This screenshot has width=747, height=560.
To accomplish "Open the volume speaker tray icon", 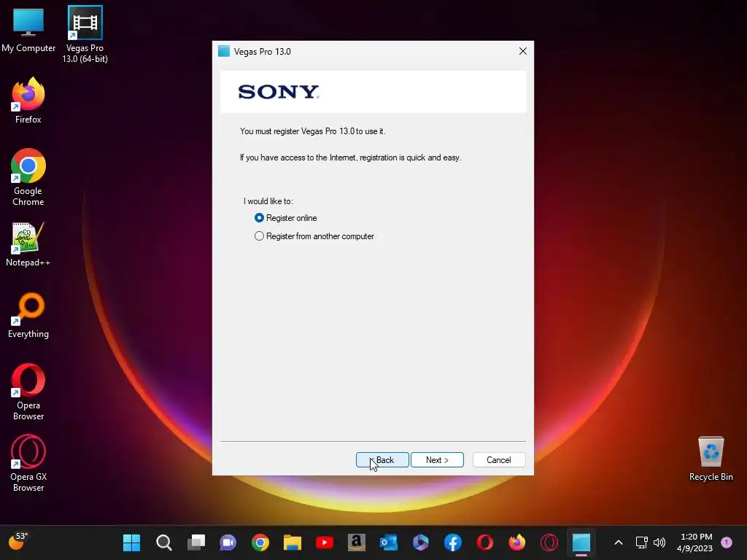I will 659,542.
